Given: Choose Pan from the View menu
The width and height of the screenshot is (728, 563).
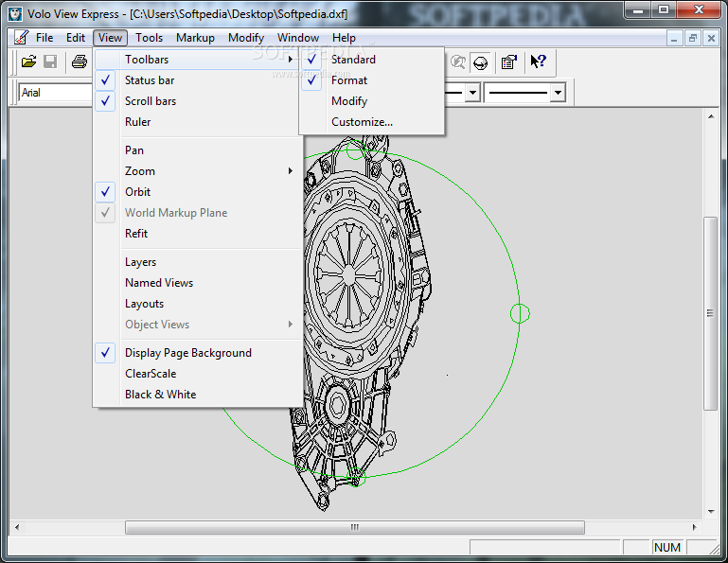Looking at the screenshot, I should point(199,150).
